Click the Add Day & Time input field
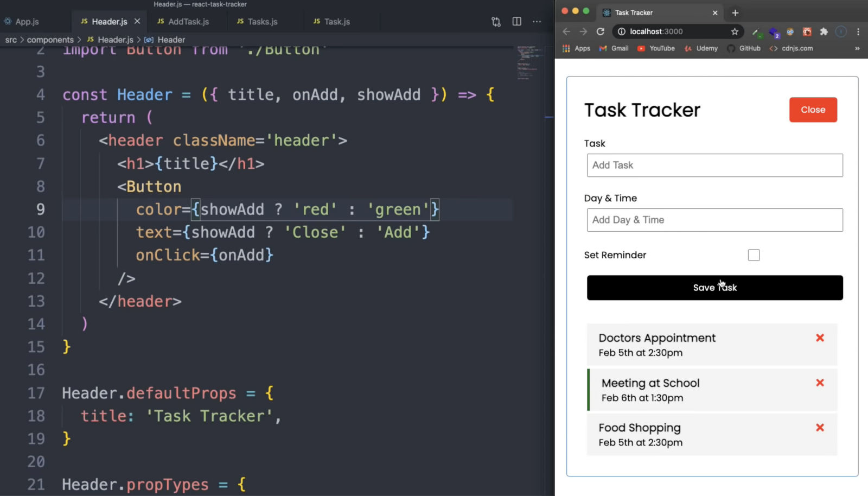 (715, 220)
